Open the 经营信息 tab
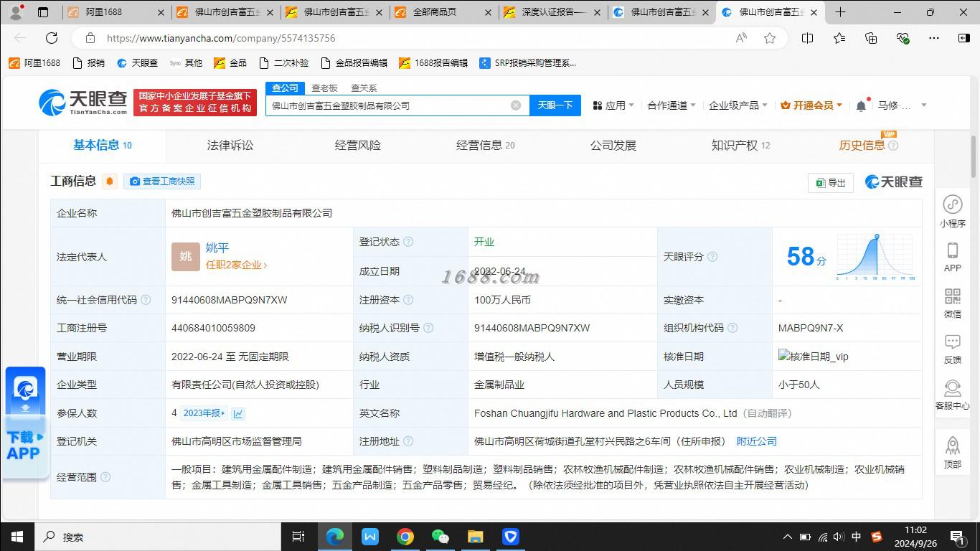 (486, 145)
